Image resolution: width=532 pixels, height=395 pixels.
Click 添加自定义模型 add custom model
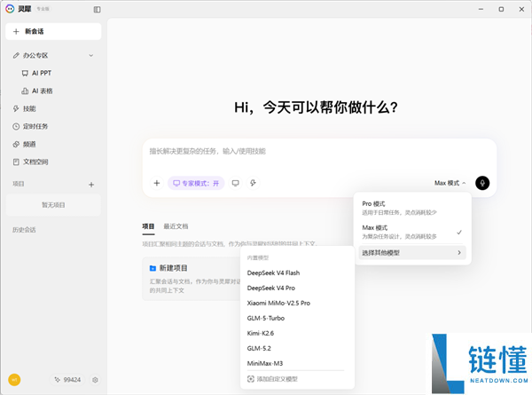click(x=272, y=379)
